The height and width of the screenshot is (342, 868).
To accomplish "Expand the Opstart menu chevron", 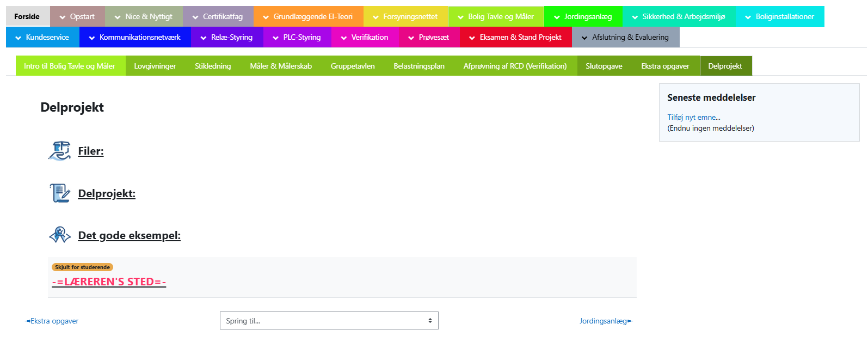I will [63, 17].
